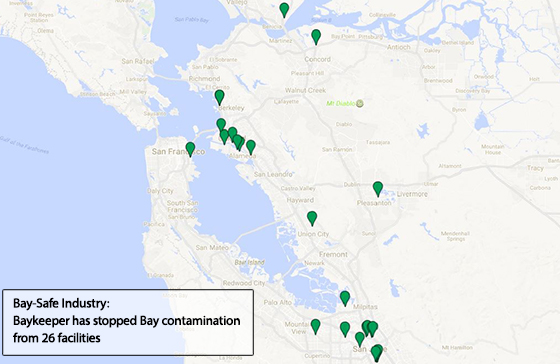Click the green marker at Berkeley
Image resolution: width=560 pixels, height=364 pixels.
(219, 97)
